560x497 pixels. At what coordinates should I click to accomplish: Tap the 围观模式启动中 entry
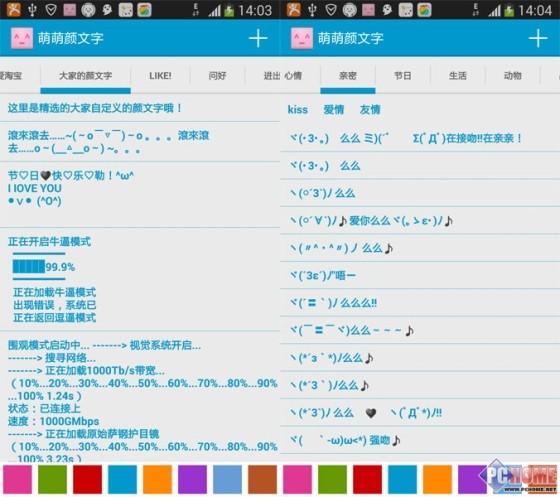[140, 397]
